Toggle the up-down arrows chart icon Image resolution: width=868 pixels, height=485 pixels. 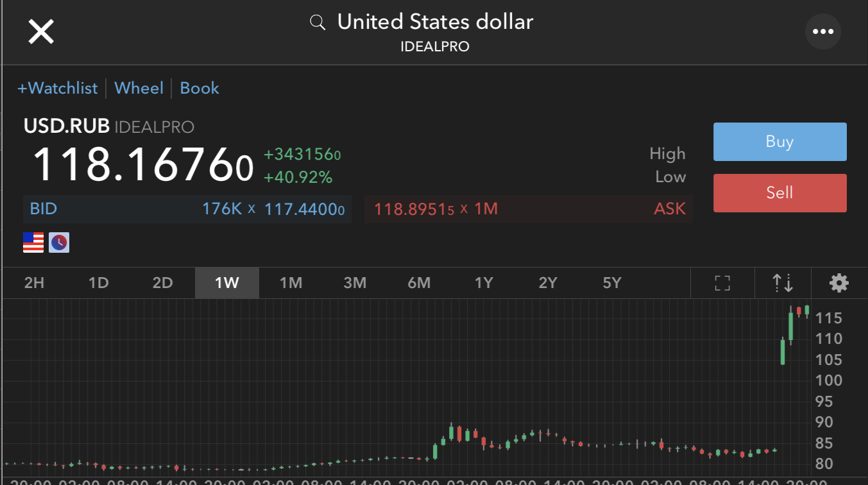(x=783, y=283)
